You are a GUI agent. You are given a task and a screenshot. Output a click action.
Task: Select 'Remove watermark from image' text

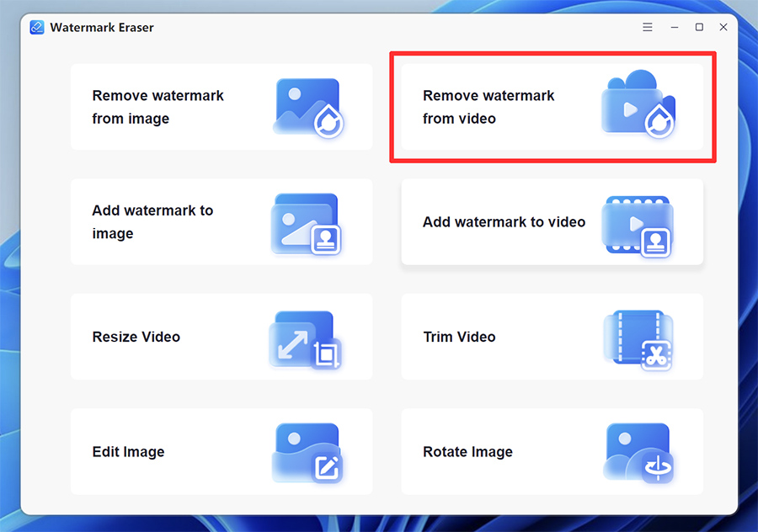pyautogui.click(x=158, y=107)
